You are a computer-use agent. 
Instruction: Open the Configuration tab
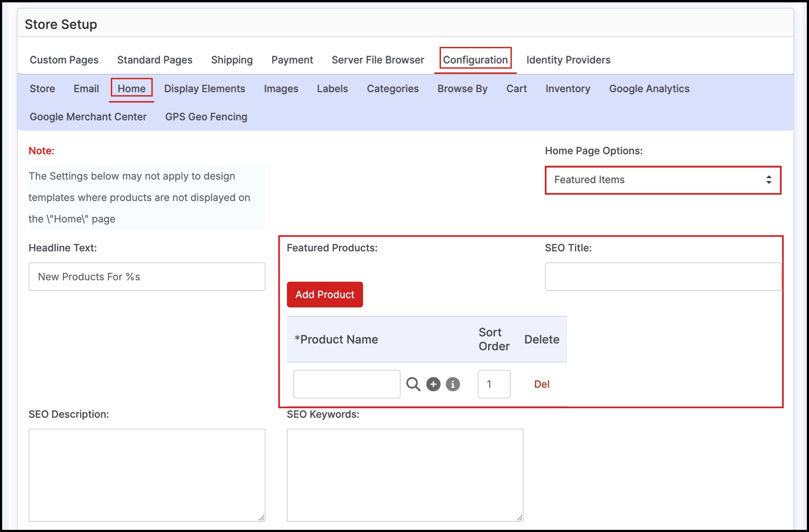(x=475, y=60)
